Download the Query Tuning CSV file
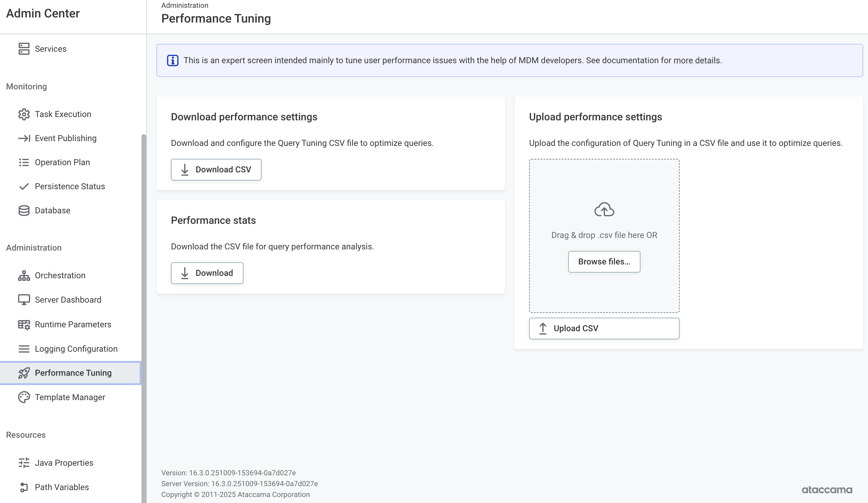 (x=216, y=169)
